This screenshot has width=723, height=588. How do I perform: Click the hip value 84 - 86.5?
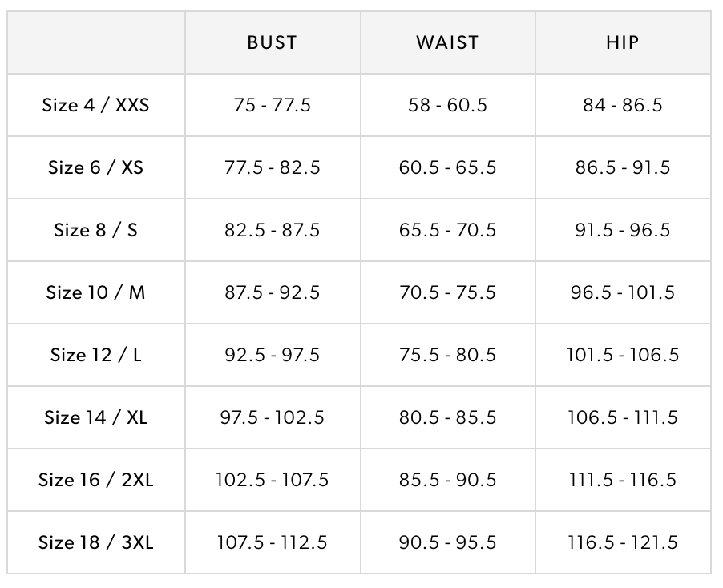[x=623, y=105]
